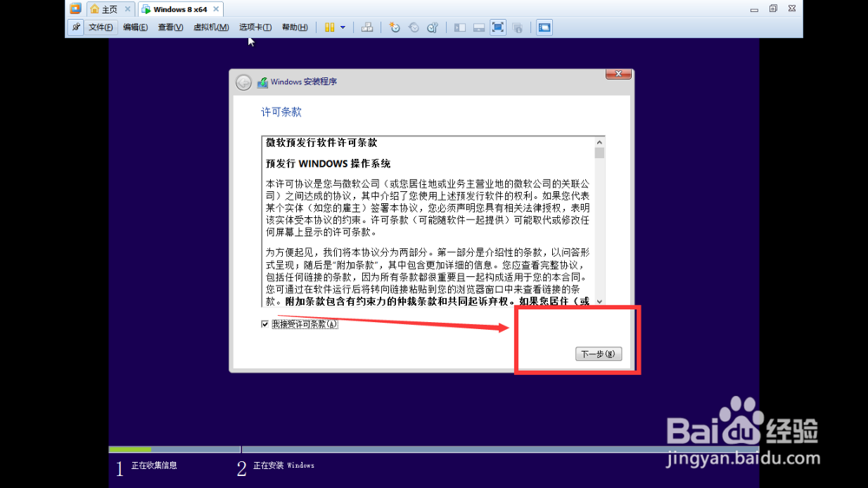Switch to Unity mode

pyautogui.click(x=517, y=27)
